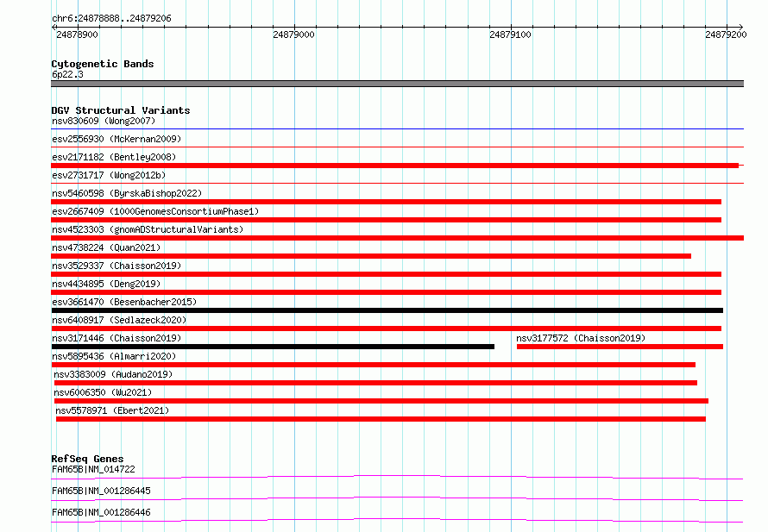The image size is (768, 532).
Task: Click the nsv3383009 (Audano2019) label
Action: pyautogui.click(x=113, y=374)
